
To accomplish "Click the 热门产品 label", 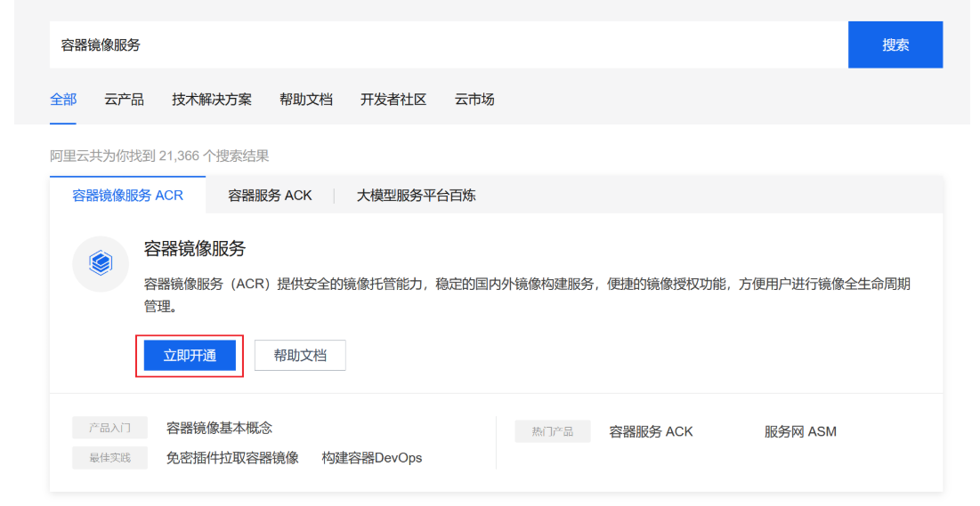I will click(x=553, y=431).
